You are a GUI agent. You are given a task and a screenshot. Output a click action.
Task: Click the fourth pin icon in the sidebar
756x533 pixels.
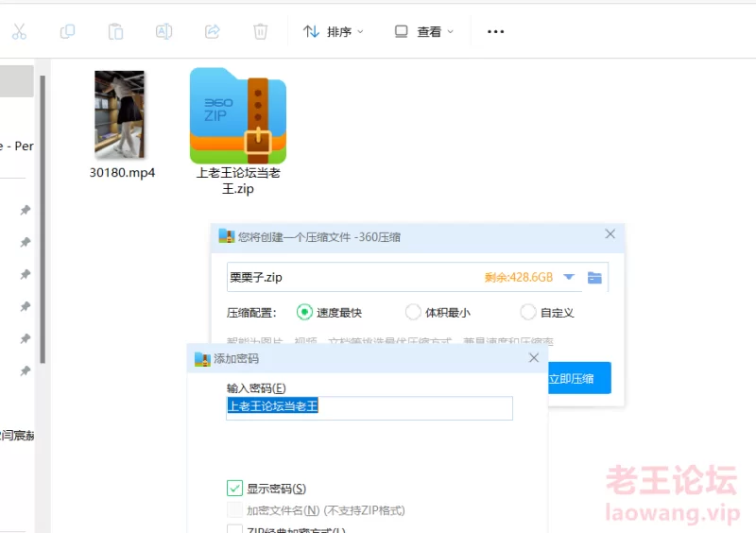pos(26,306)
